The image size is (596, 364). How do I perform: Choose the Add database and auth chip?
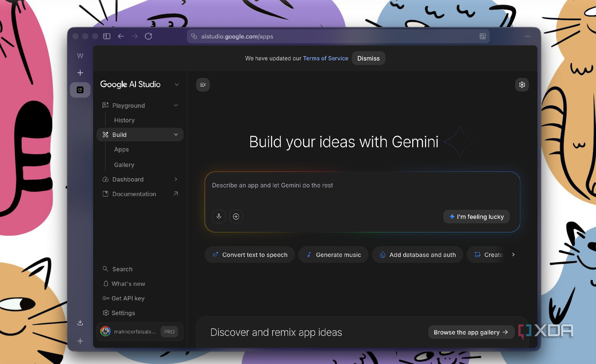click(x=418, y=255)
